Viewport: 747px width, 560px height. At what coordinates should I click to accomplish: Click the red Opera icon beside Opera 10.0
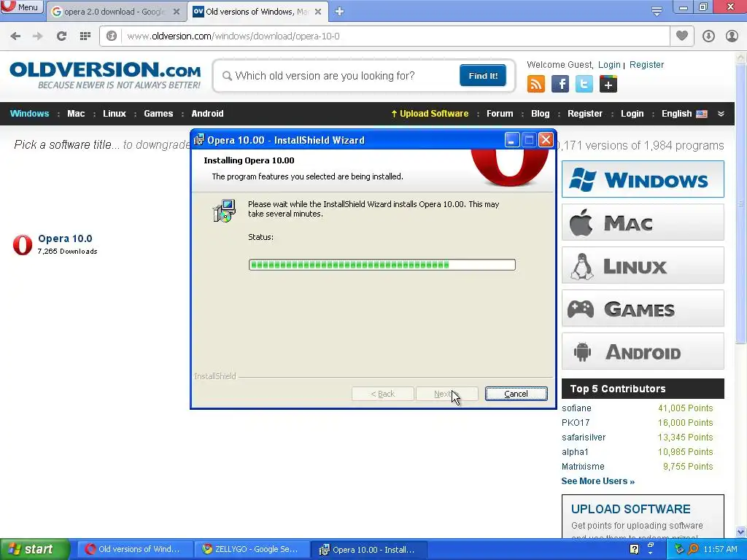[23, 245]
